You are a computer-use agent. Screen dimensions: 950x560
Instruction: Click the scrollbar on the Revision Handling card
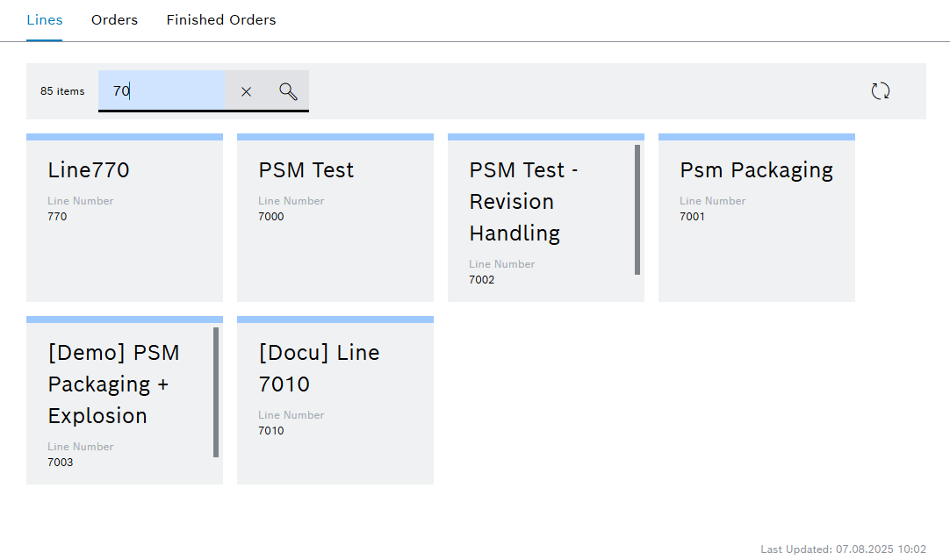(x=638, y=211)
